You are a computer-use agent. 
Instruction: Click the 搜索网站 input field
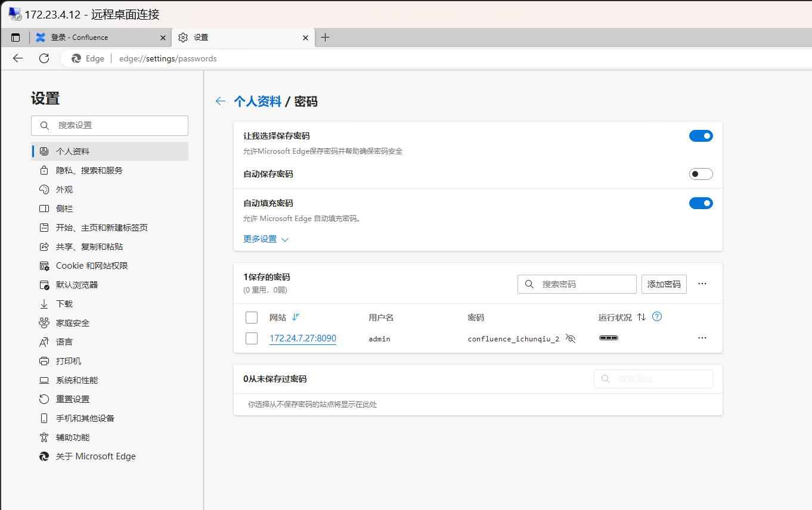653,379
